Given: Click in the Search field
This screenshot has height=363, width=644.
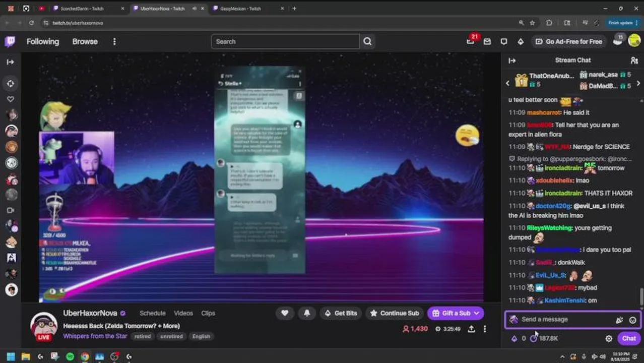Looking at the screenshot, I should pyautogui.click(x=285, y=41).
